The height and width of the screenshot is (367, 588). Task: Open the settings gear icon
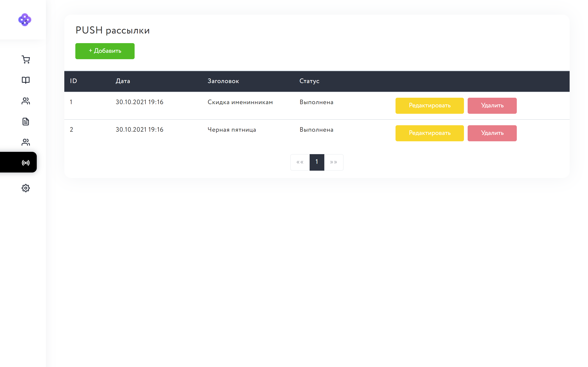(25, 188)
